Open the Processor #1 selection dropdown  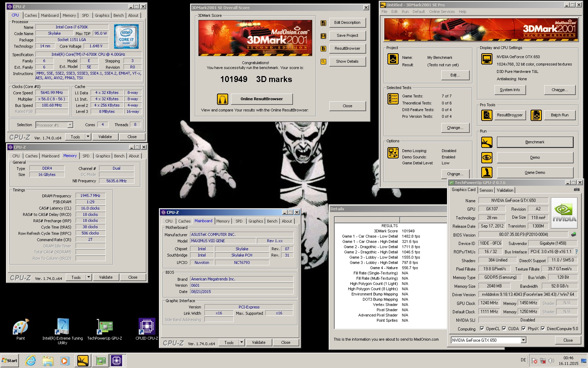tap(70, 125)
